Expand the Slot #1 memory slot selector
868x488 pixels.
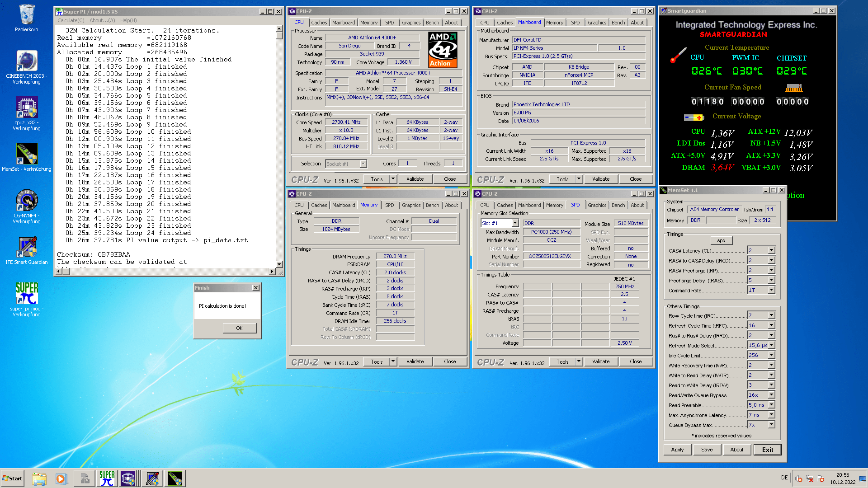[x=515, y=223]
